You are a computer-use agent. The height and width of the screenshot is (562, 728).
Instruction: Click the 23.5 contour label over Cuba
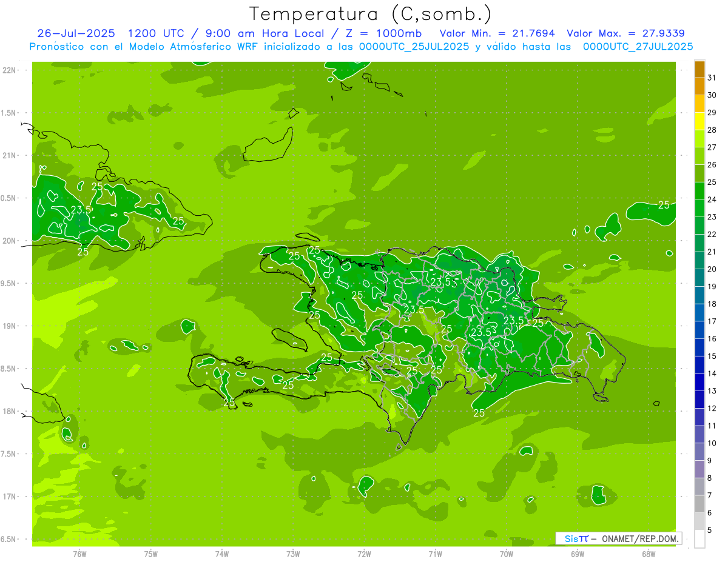click(81, 210)
